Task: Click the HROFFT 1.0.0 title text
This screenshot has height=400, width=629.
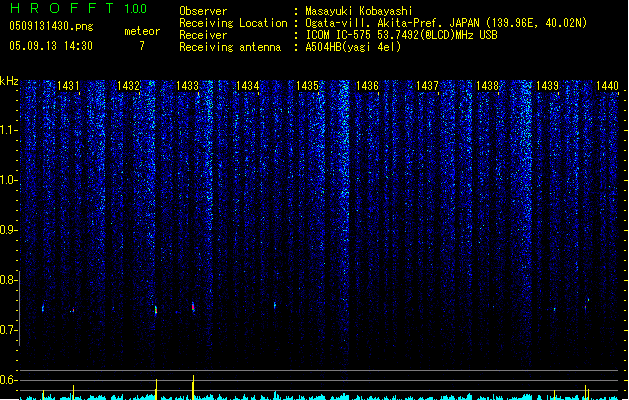Action: coord(79,8)
